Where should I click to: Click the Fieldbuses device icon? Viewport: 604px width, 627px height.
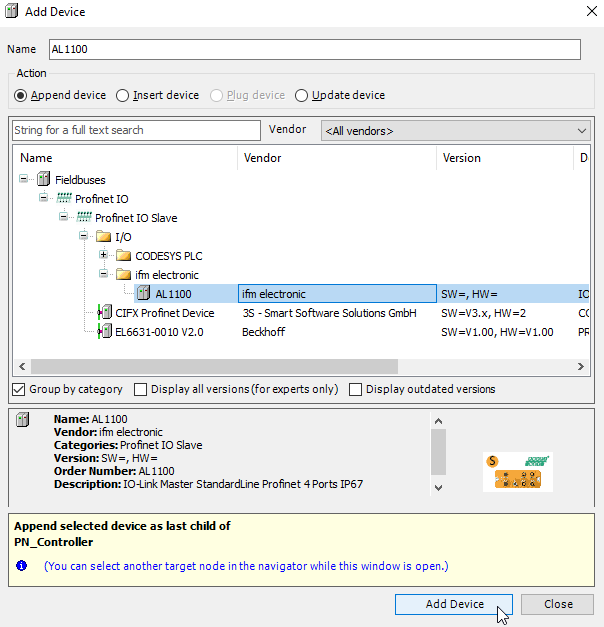point(43,180)
